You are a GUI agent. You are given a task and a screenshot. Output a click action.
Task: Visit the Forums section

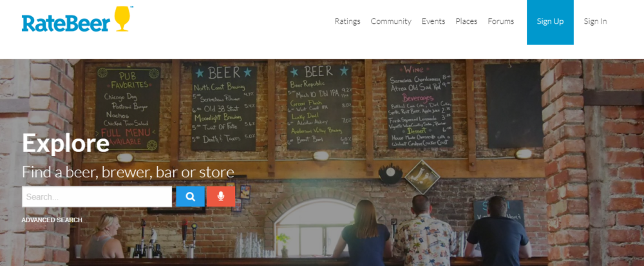pyautogui.click(x=500, y=21)
